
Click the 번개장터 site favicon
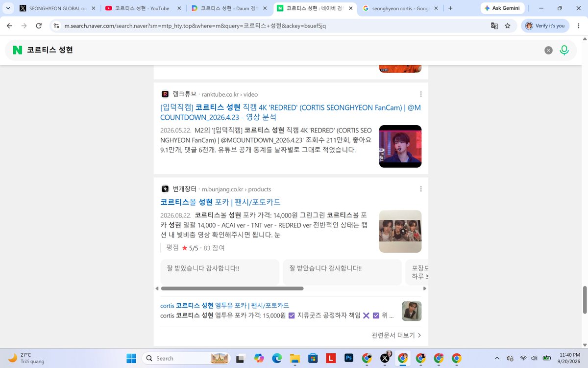click(165, 189)
